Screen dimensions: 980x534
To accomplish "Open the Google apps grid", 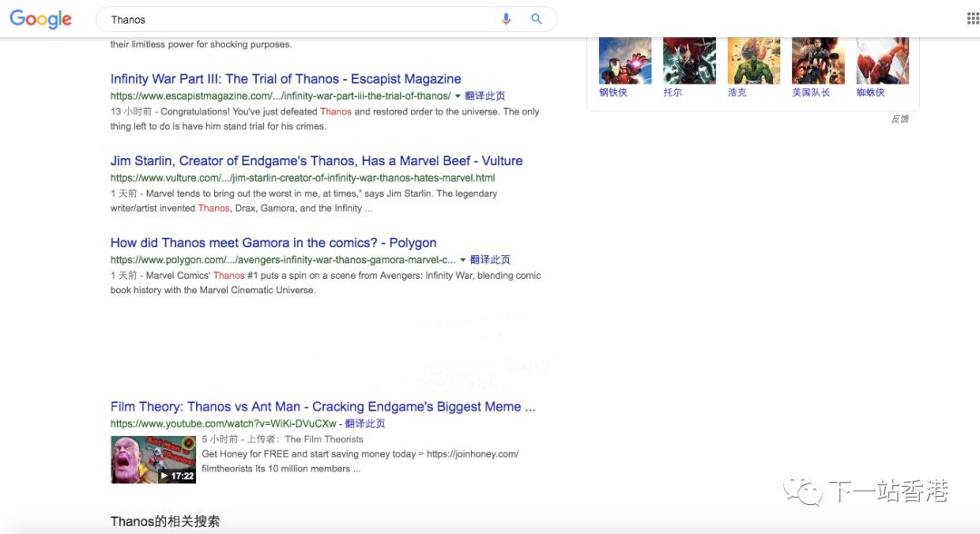I will pyautogui.click(x=973, y=19).
